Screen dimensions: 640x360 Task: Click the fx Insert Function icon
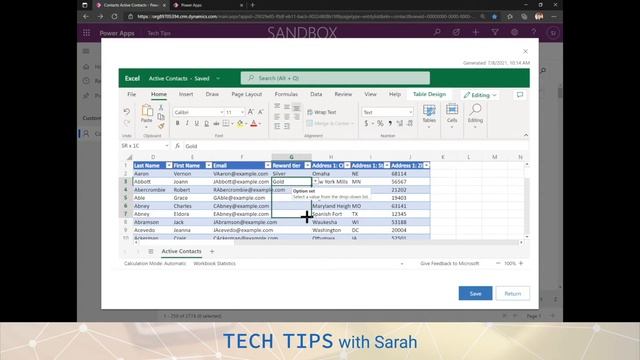coord(177,146)
